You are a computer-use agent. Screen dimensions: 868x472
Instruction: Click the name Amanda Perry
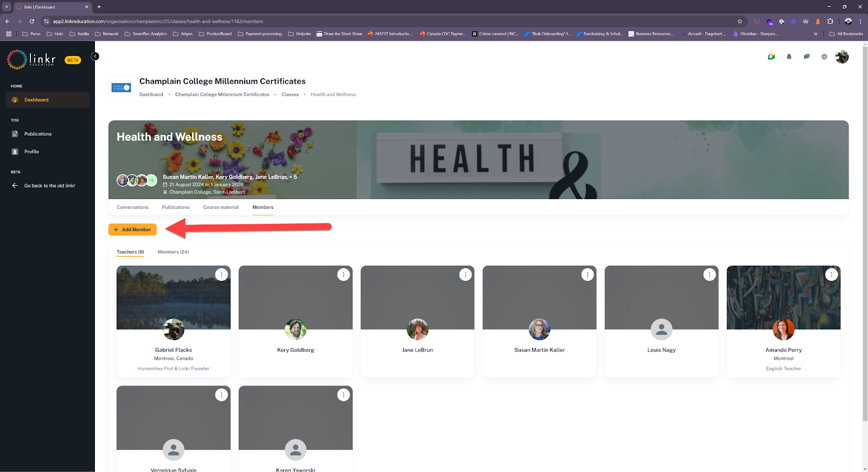783,350
